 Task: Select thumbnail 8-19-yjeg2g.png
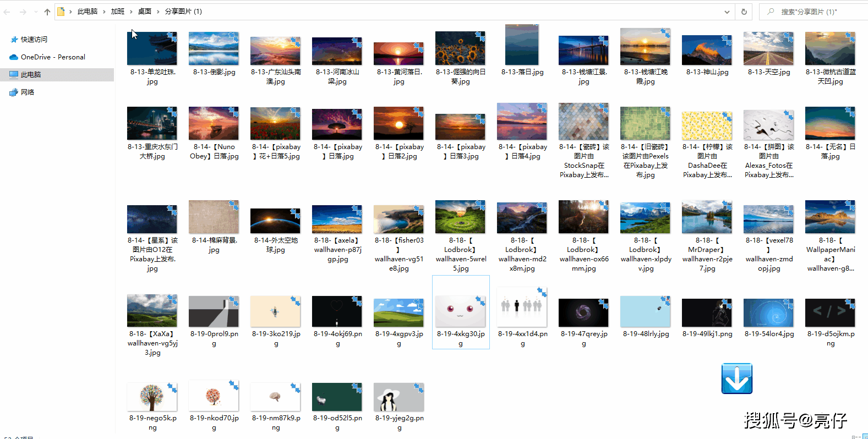(398, 397)
